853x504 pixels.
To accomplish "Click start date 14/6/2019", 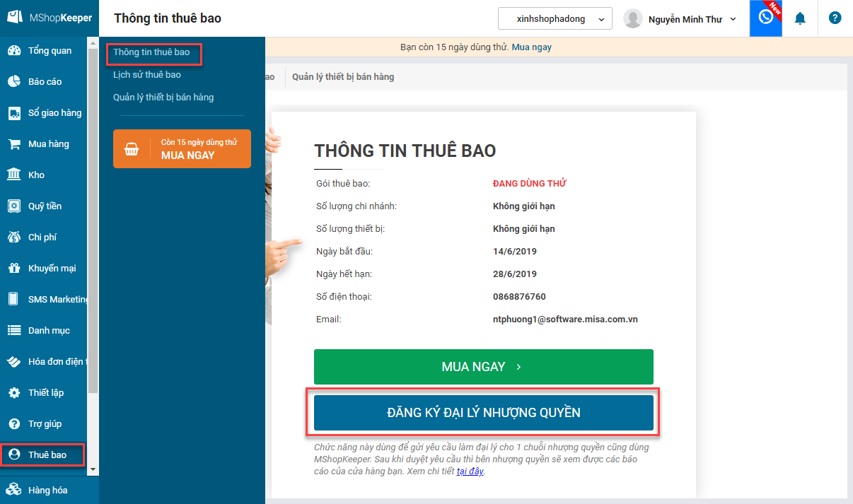I will tap(515, 252).
